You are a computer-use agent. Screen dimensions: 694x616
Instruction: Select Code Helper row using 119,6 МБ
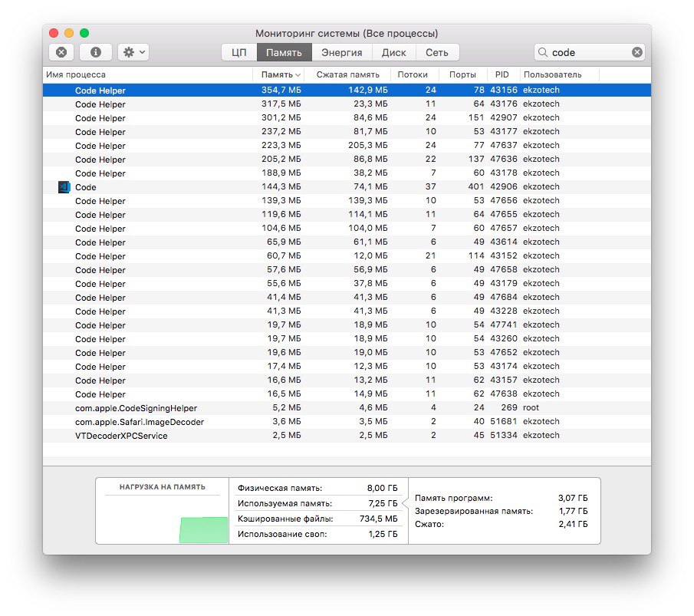[347, 214]
